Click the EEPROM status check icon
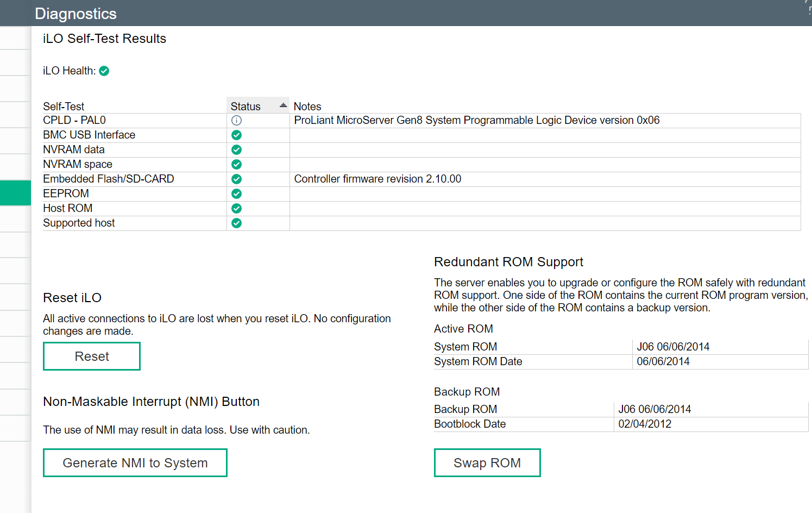This screenshot has height=513, width=812. click(x=236, y=193)
